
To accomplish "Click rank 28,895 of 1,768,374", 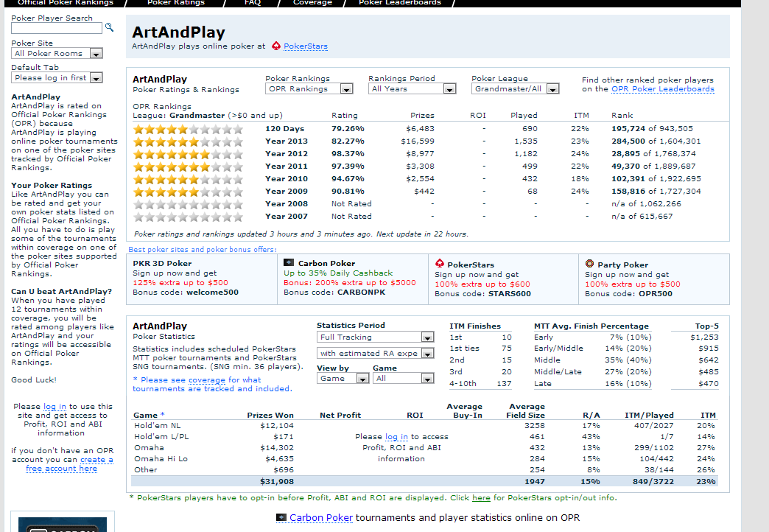I will coord(653,153).
